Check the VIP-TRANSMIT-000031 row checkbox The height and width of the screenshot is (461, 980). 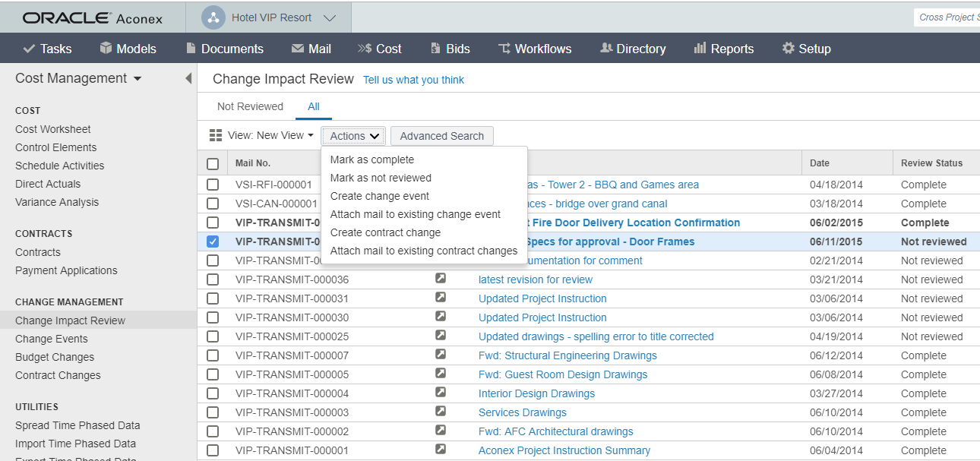[x=213, y=298]
